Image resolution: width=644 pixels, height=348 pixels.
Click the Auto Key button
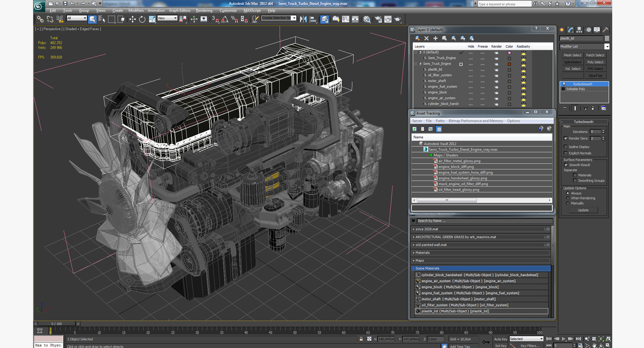(x=501, y=339)
